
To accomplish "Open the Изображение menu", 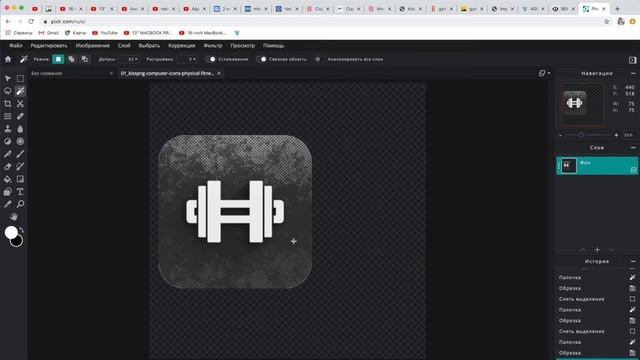I will tap(93, 46).
